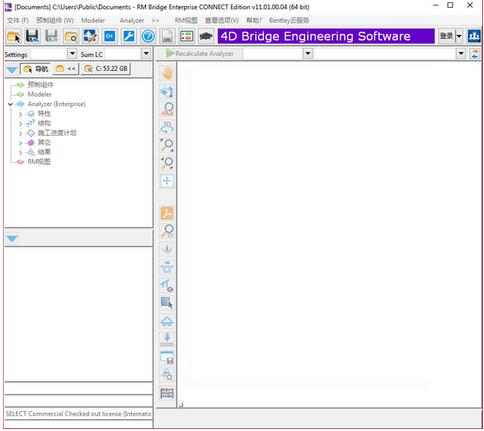Save the project with the floppy disk icon
Screen dimensions: 484x431
33,36
